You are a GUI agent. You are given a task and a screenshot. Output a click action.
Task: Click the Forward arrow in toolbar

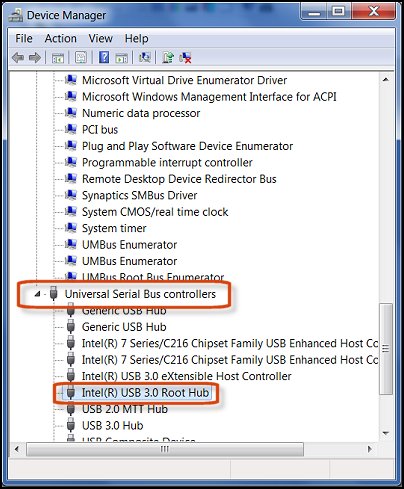coord(35,58)
